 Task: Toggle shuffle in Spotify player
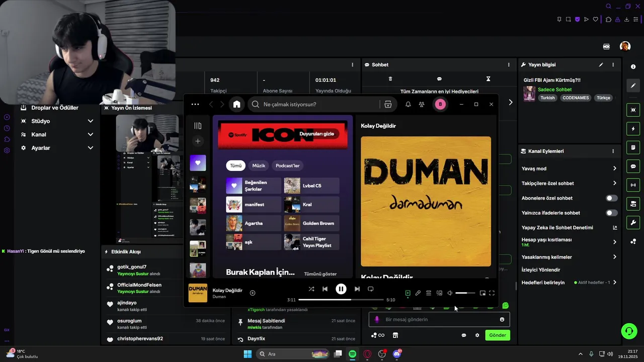311,289
